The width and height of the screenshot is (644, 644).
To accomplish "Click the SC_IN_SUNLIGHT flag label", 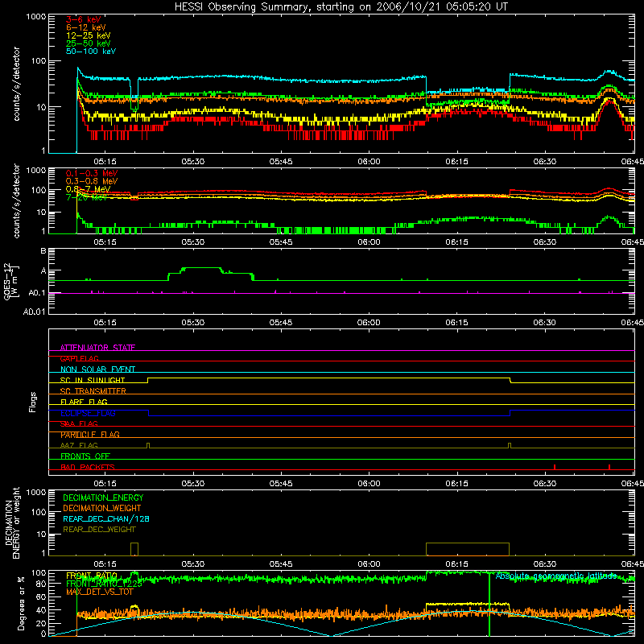I will coord(93,380).
